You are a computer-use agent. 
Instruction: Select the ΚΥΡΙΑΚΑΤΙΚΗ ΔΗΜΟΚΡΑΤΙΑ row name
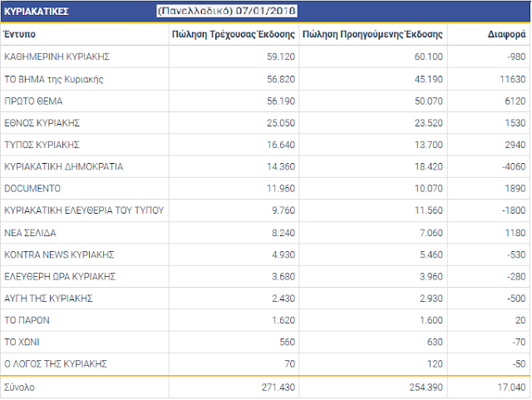(63, 166)
